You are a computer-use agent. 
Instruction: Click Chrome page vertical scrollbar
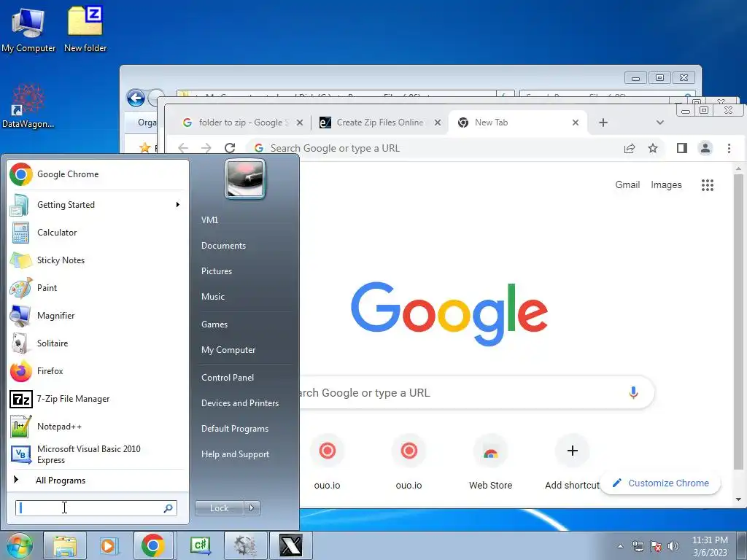(738, 322)
